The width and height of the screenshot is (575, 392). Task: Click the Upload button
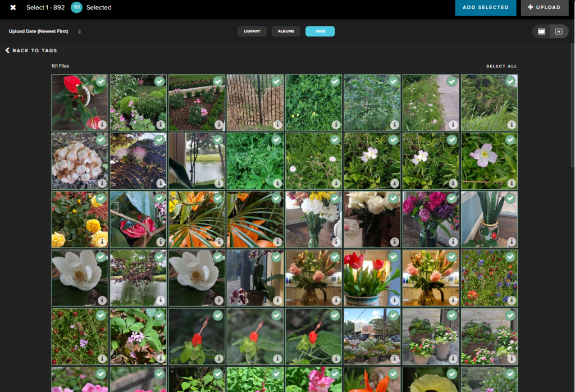[x=544, y=7]
